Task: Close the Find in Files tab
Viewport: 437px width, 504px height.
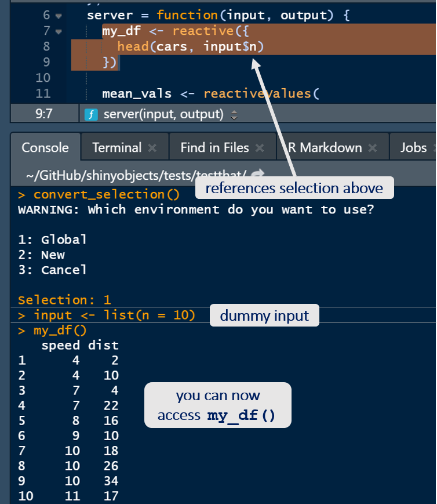Action: click(260, 148)
